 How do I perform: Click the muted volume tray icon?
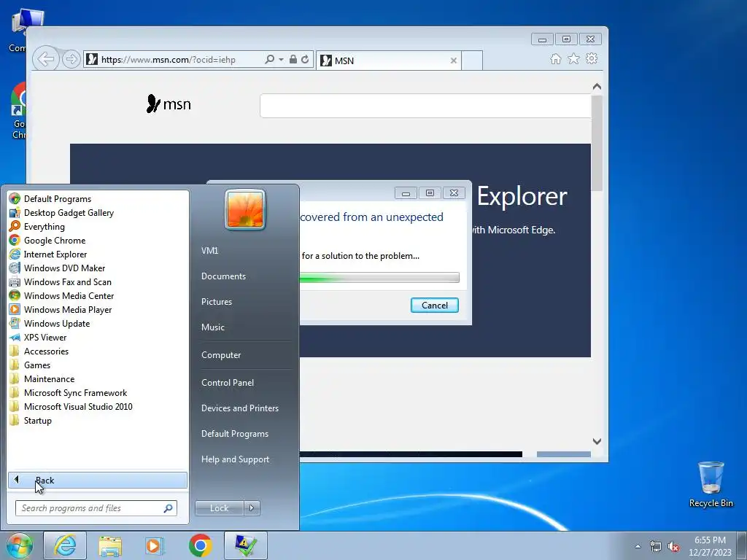pos(673,547)
